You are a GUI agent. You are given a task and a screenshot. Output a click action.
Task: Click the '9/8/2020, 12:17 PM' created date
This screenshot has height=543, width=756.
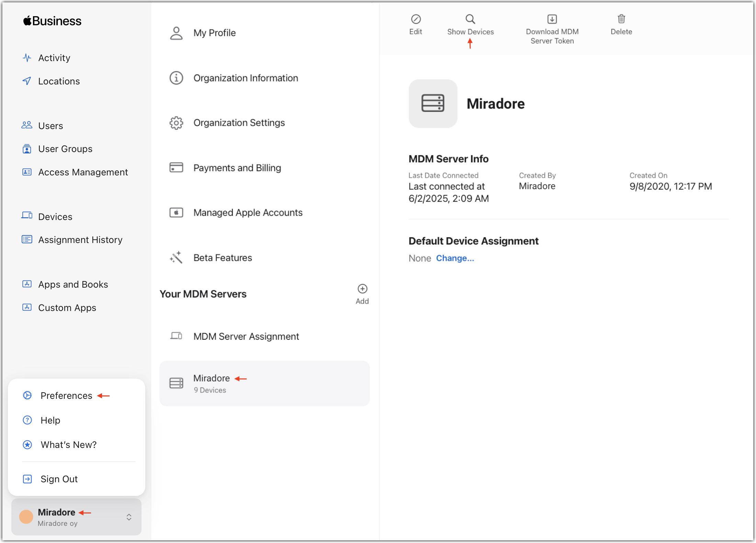tap(670, 186)
